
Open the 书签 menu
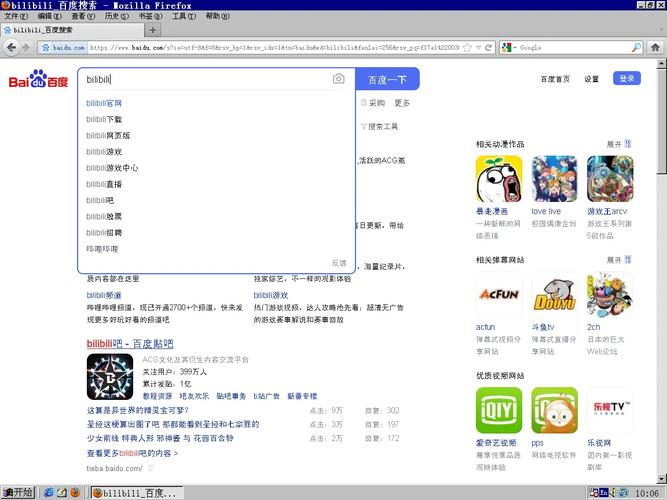150,16
